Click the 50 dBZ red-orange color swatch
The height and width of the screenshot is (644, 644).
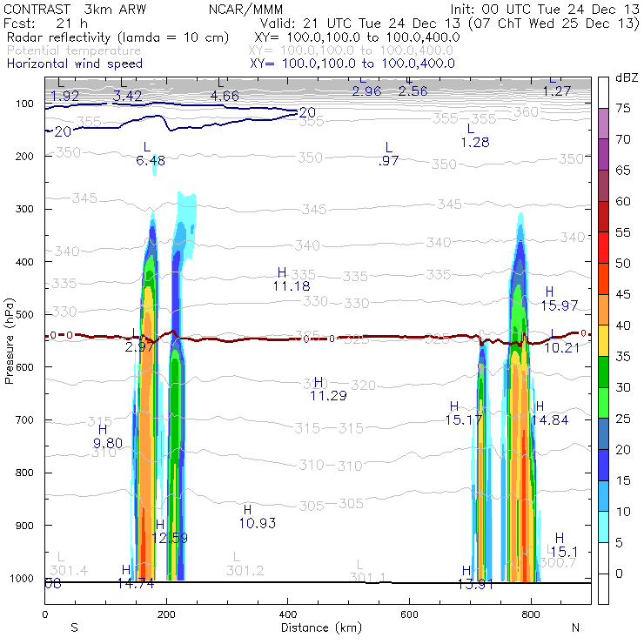603,278
